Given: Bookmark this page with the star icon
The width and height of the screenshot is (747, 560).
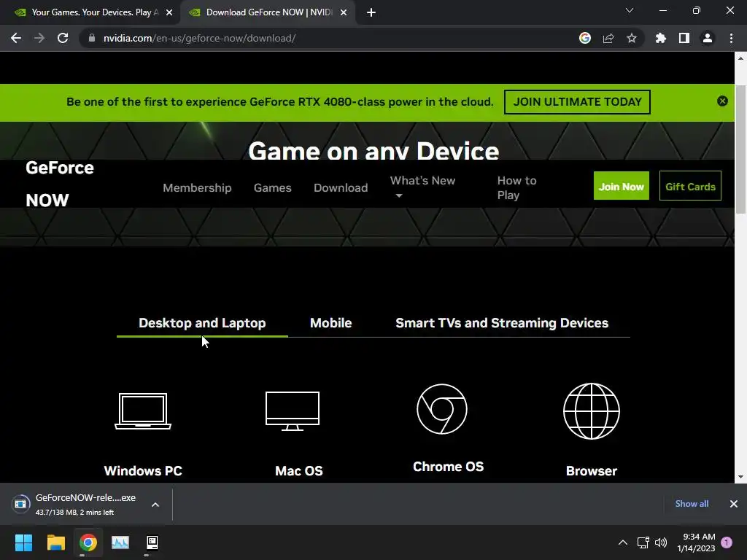Looking at the screenshot, I should (x=632, y=38).
